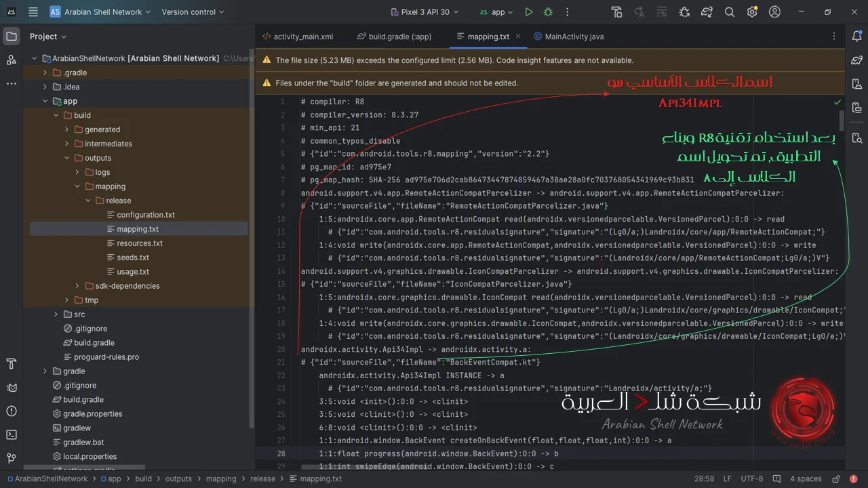Screen dimensions: 868x488
Task: Change LF line separator in status bar
Action: click(728, 479)
